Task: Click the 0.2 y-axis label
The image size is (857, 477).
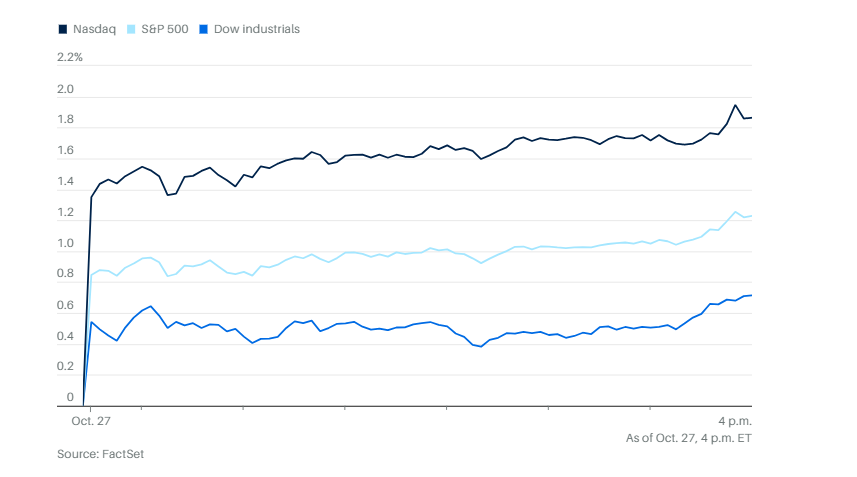Action: [66, 367]
